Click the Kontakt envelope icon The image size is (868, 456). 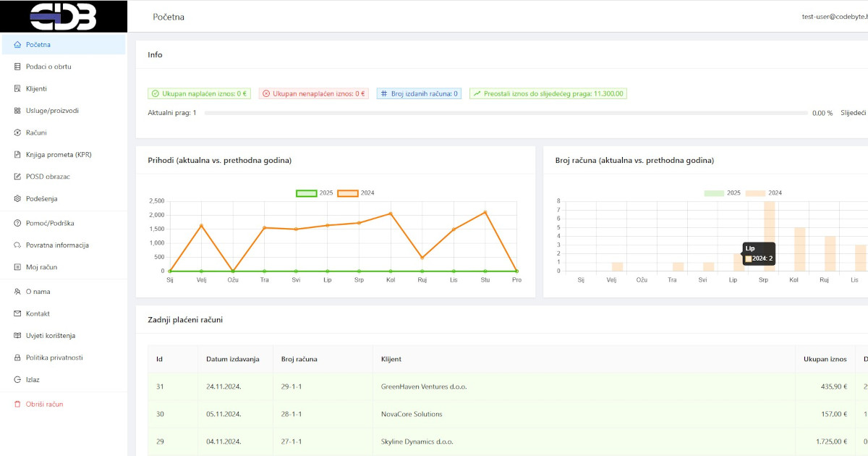pyautogui.click(x=17, y=314)
